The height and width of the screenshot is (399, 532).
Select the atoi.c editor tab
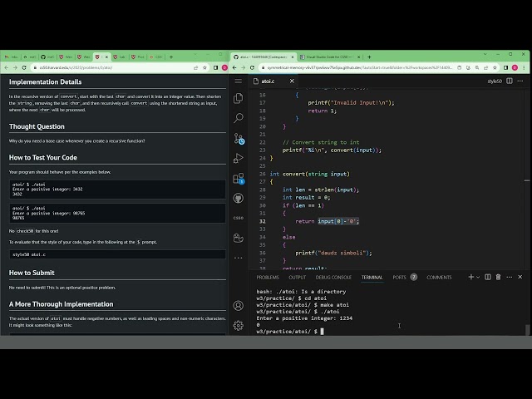click(x=268, y=81)
